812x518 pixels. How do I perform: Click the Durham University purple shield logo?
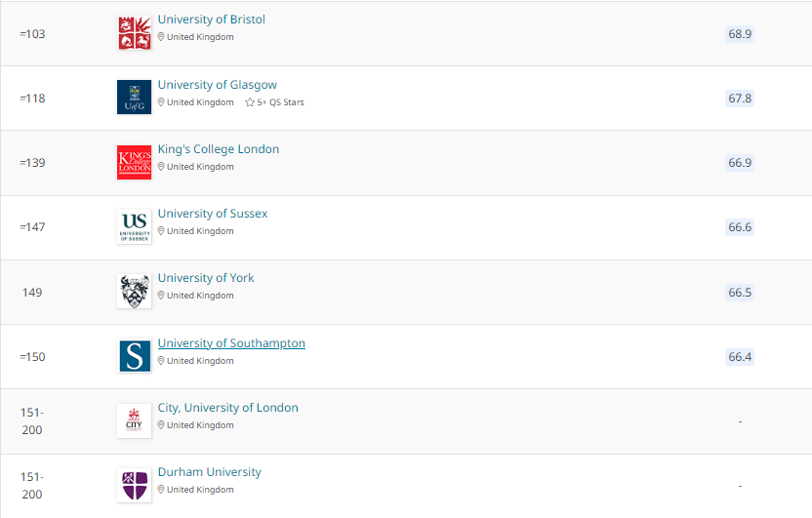134,486
